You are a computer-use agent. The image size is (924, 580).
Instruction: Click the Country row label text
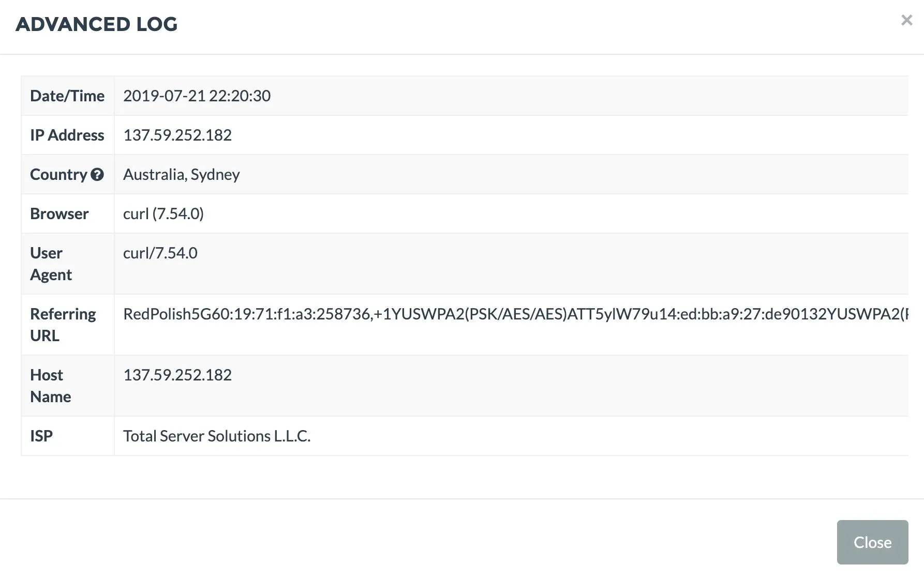(58, 175)
